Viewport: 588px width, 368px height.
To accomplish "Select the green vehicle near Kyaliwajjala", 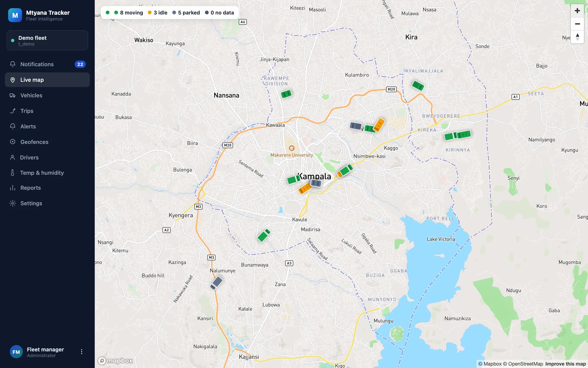I will [x=418, y=85].
